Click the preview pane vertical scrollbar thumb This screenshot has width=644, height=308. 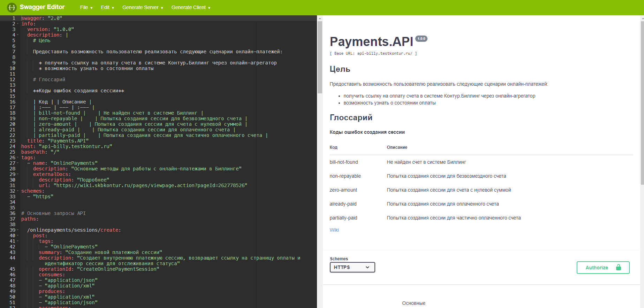click(642, 103)
